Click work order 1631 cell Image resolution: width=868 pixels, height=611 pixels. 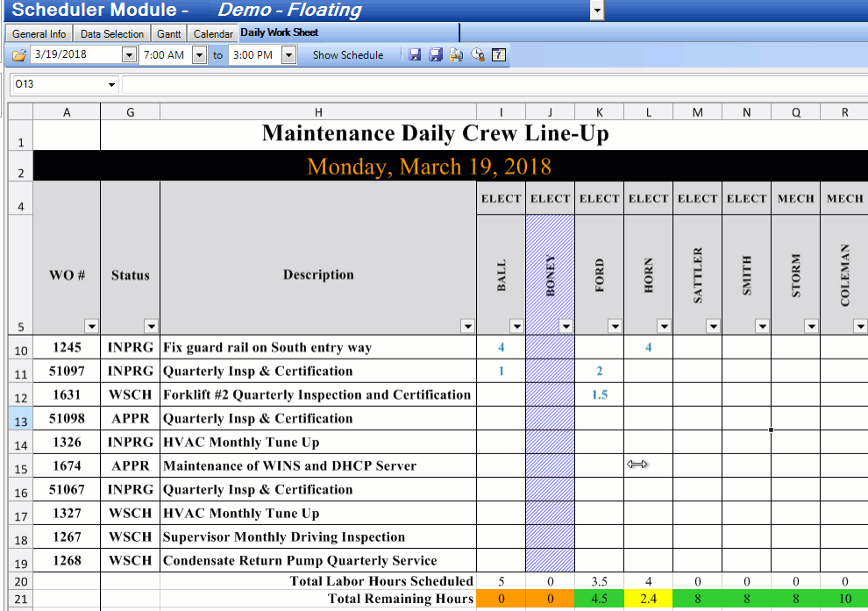coord(67,394)
